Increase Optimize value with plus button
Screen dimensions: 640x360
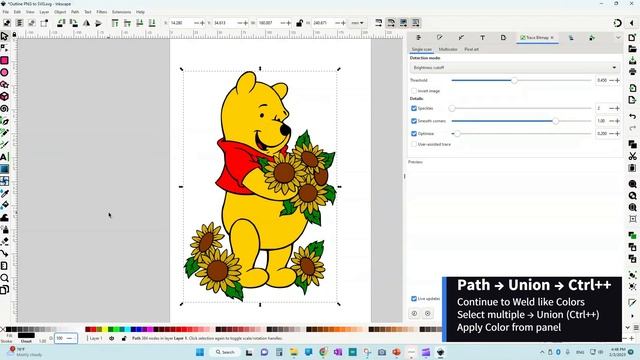coord(617,133)
